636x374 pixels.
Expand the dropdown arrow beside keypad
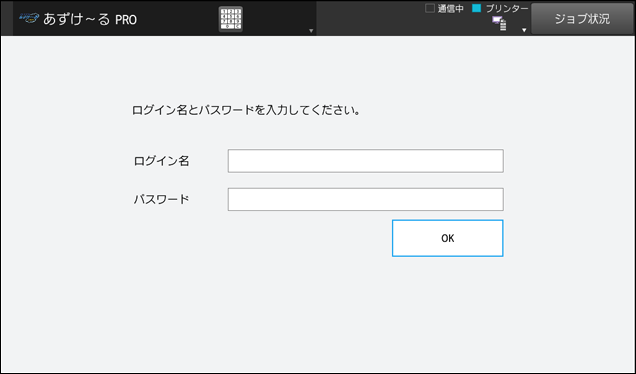pos(311,30)
